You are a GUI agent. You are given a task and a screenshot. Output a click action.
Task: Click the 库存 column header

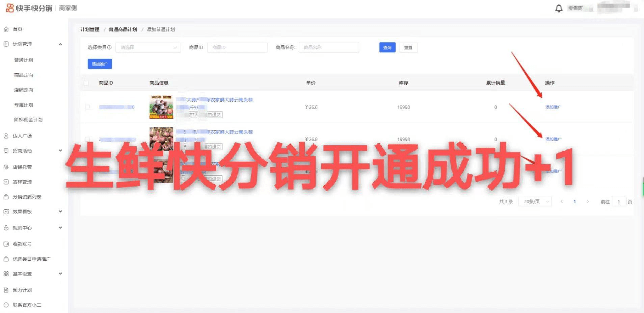click(403, 83)
